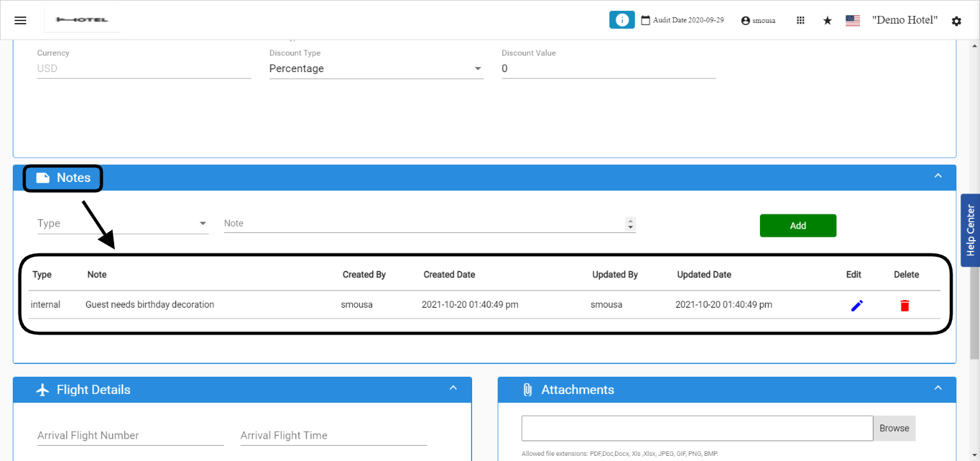Click the Updated By column header

click(x=615, y=275)
